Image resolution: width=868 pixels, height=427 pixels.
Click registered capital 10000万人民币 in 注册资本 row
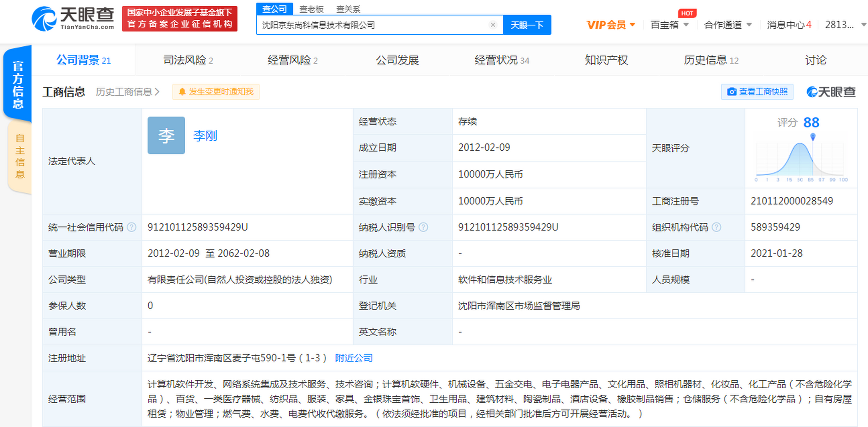[490, 174]
